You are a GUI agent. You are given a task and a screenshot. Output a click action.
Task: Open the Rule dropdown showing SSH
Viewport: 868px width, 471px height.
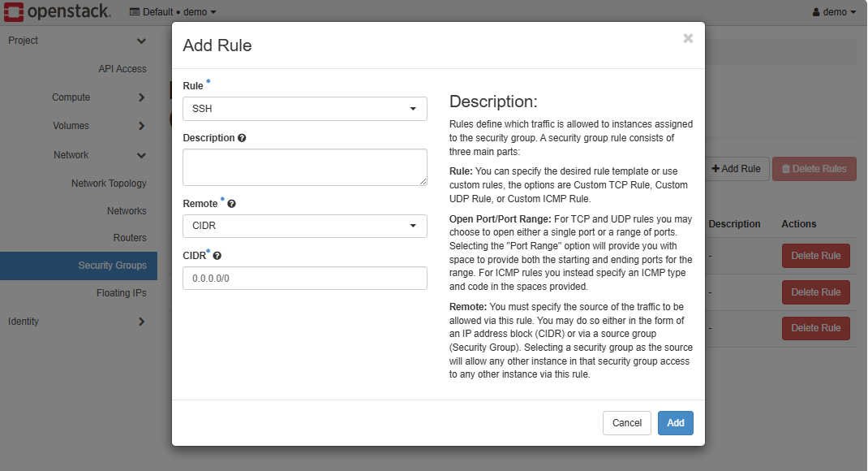pos(304,109)
